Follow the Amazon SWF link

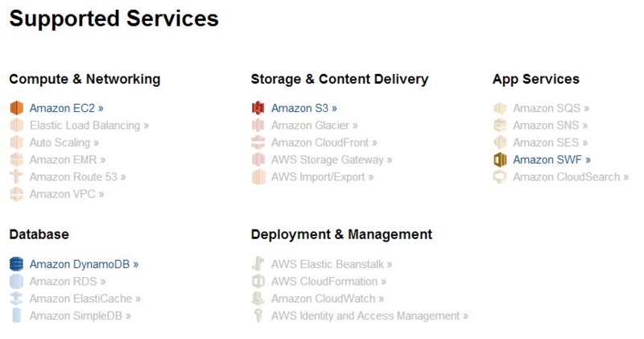tap(551, 159)
